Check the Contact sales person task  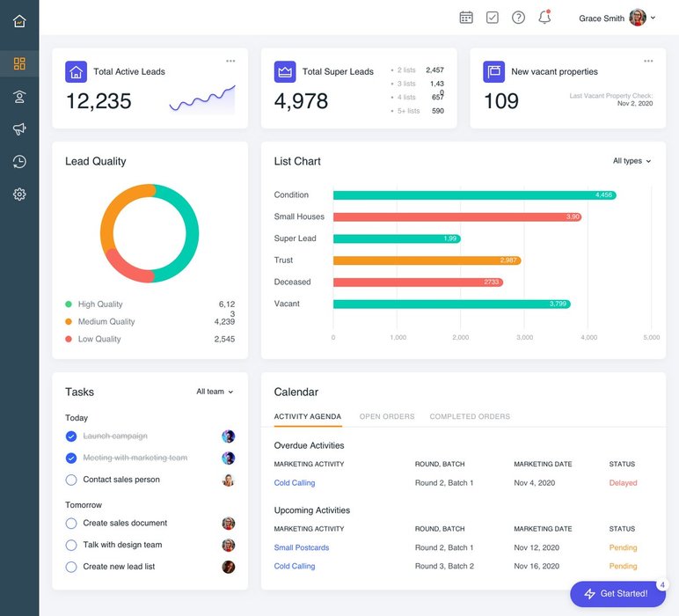pos(71,480)
